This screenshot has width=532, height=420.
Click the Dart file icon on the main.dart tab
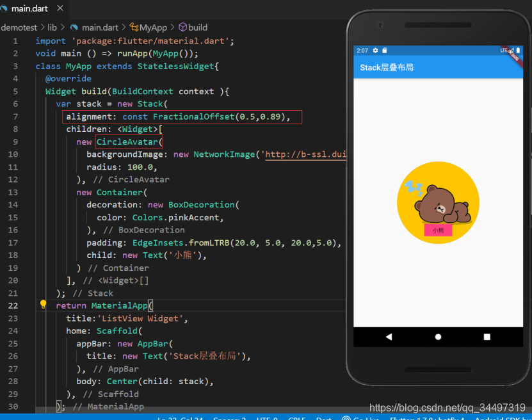4,9
